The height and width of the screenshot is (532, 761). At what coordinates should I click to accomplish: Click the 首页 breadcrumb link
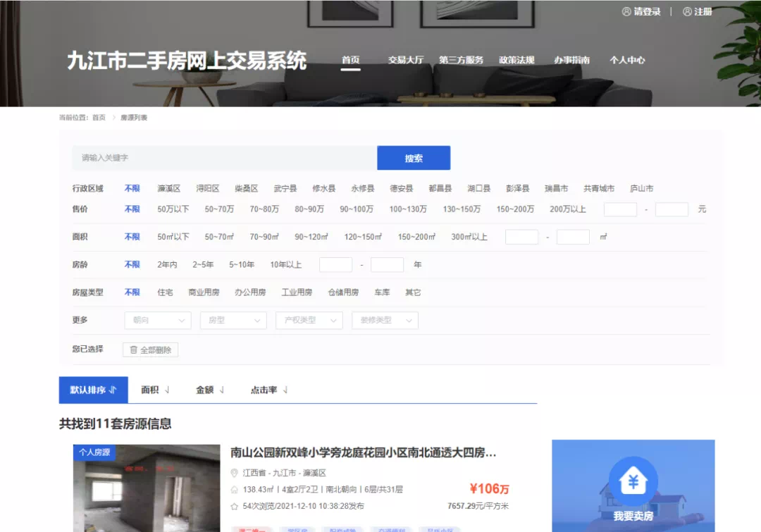click(99, 118)
